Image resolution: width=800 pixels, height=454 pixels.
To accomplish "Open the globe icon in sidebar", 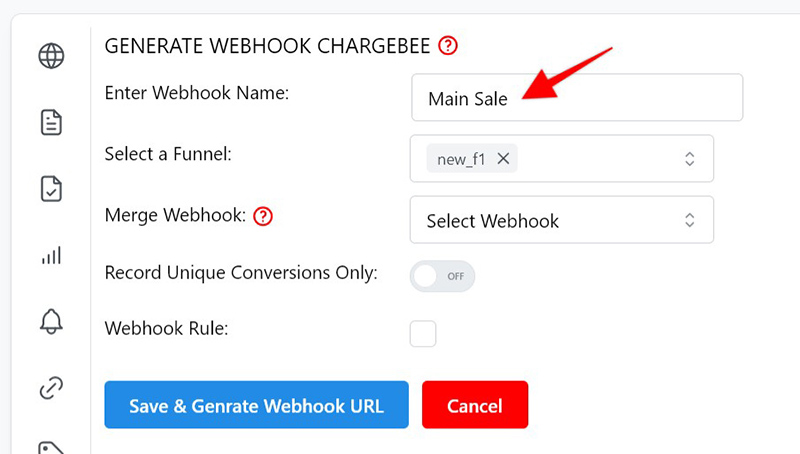I will tap(51, 56).
